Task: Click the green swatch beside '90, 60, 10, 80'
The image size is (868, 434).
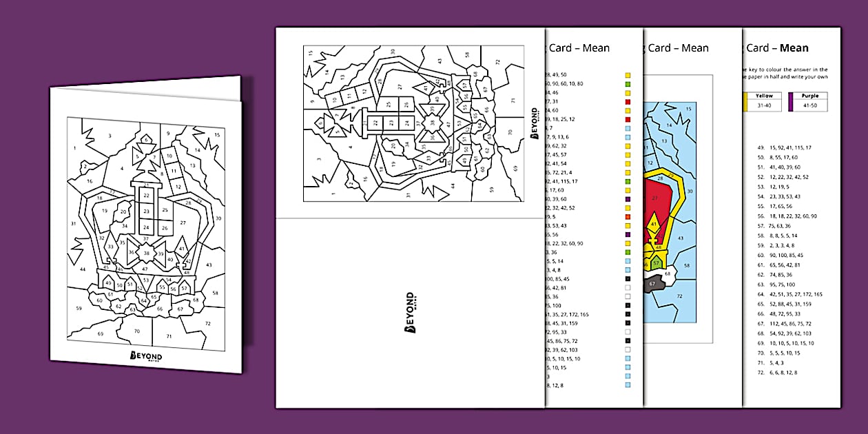Action: point(628,83)
